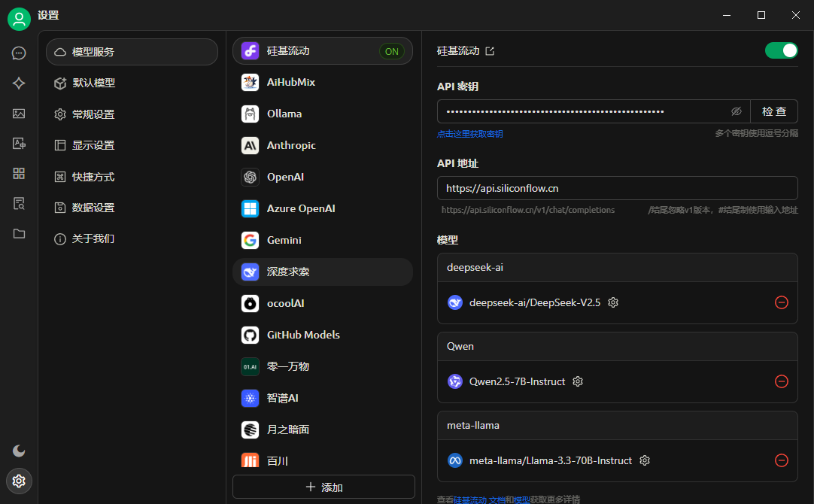Open the chat assistant icon in sidebar

click(x=19, y=53)
